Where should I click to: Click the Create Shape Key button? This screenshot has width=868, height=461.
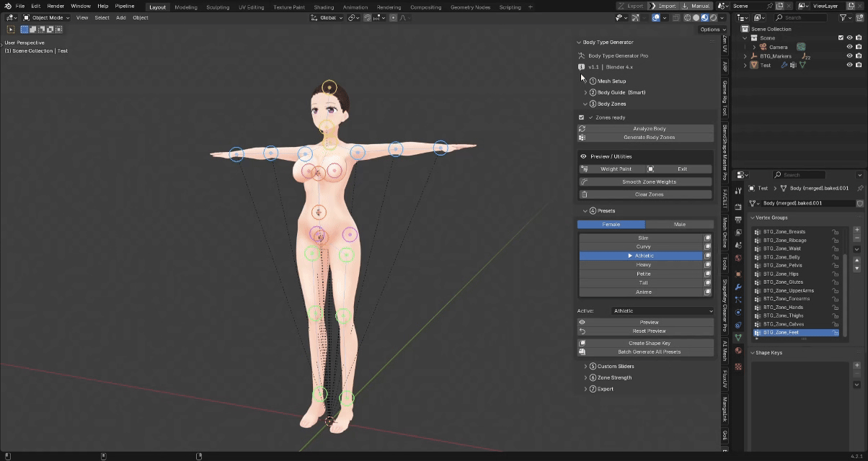(646, 343)
